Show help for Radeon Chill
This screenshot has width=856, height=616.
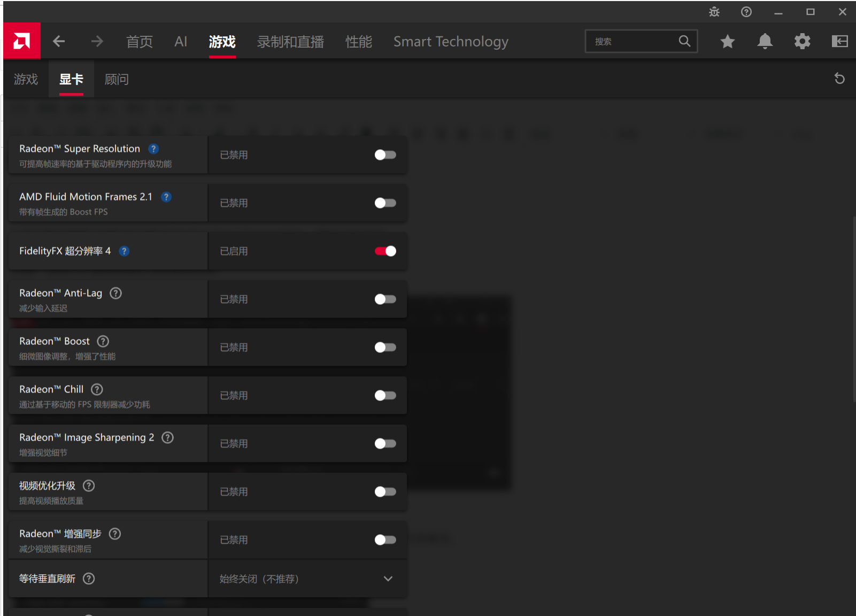(97, 389)
